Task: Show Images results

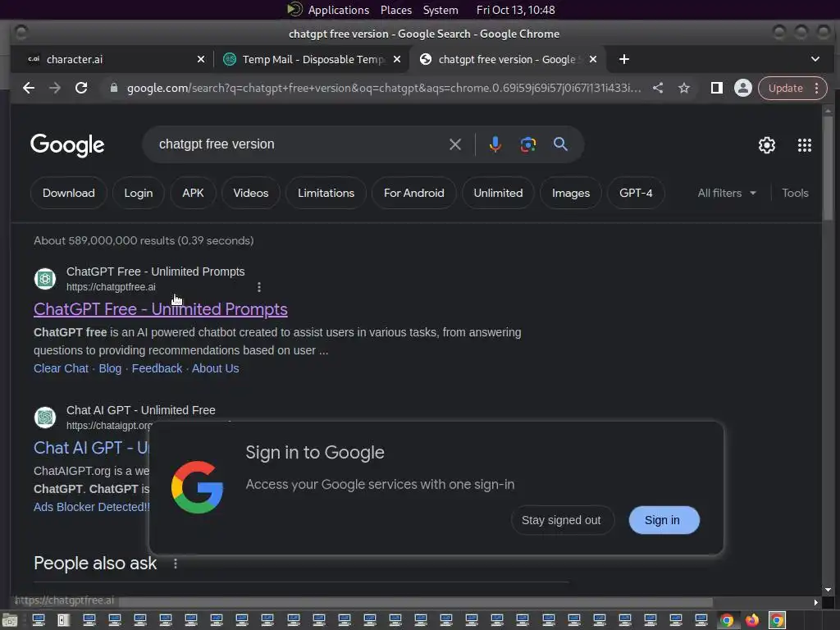Action: click(x=571, y=193)
